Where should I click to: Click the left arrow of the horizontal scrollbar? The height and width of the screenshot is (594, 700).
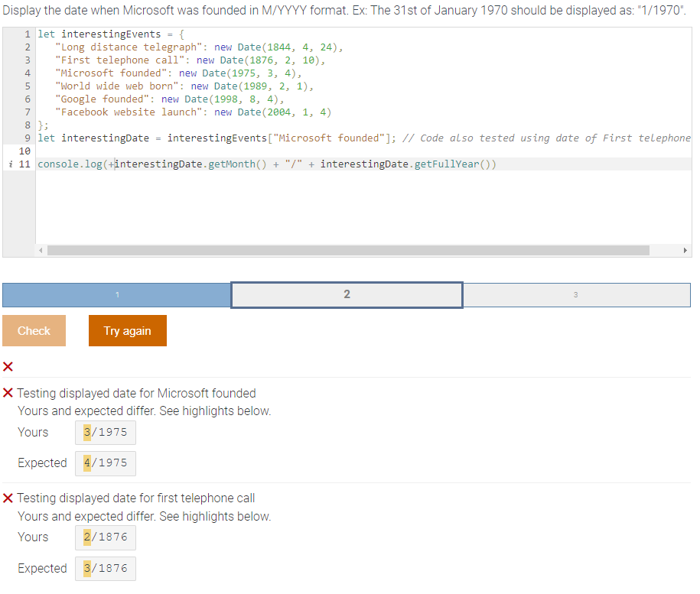(40, 250)
